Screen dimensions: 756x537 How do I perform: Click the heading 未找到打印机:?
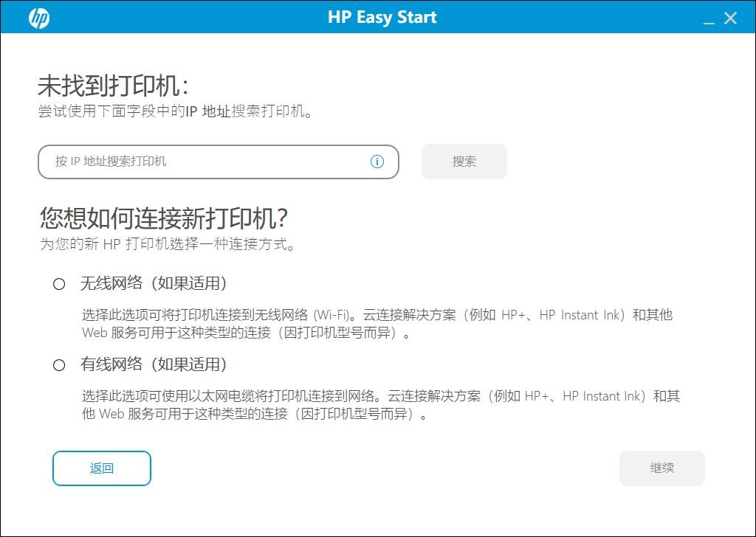coord(113,86)
